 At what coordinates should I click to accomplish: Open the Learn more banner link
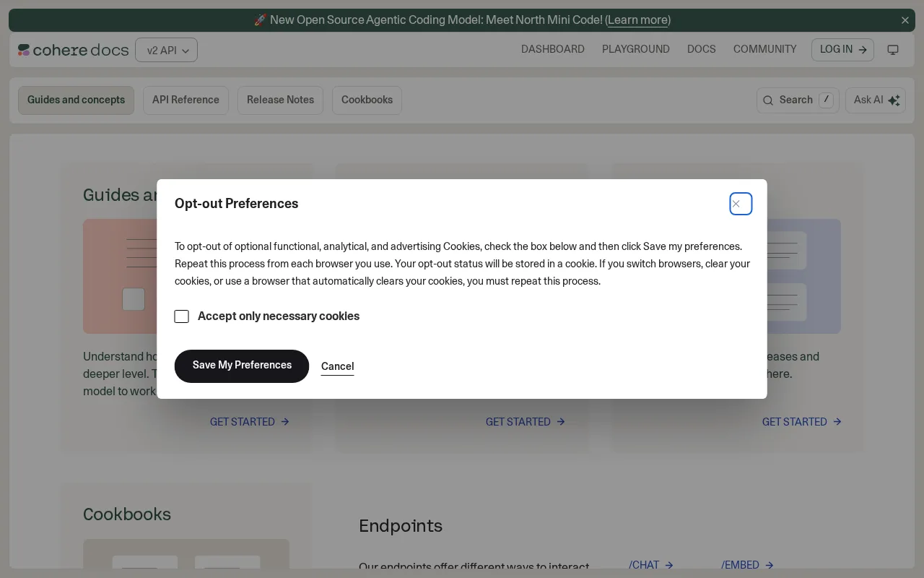[637, 20]
